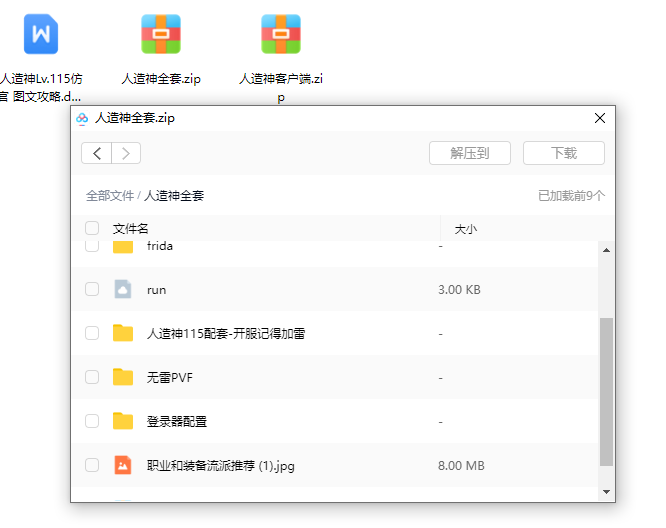Open the 无雷PVF folder icon
666x528 pixels.
[123, 377]
